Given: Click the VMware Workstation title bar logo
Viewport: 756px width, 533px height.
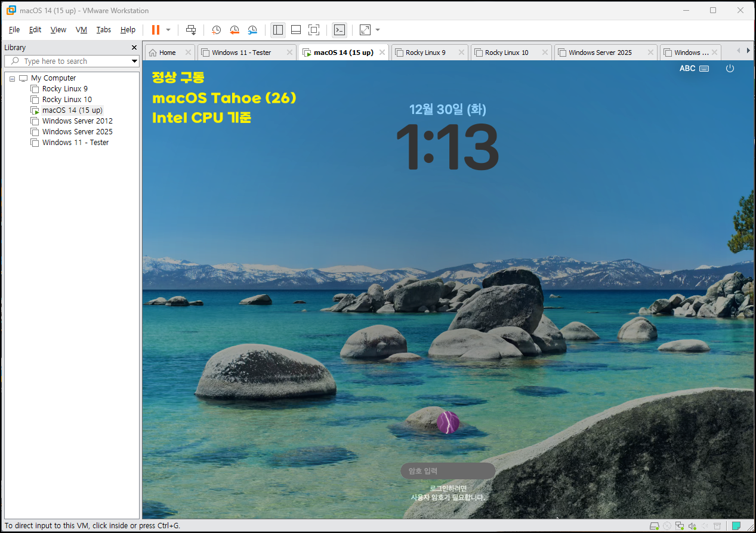Looking at the screenshot, I should pos(10,10).
